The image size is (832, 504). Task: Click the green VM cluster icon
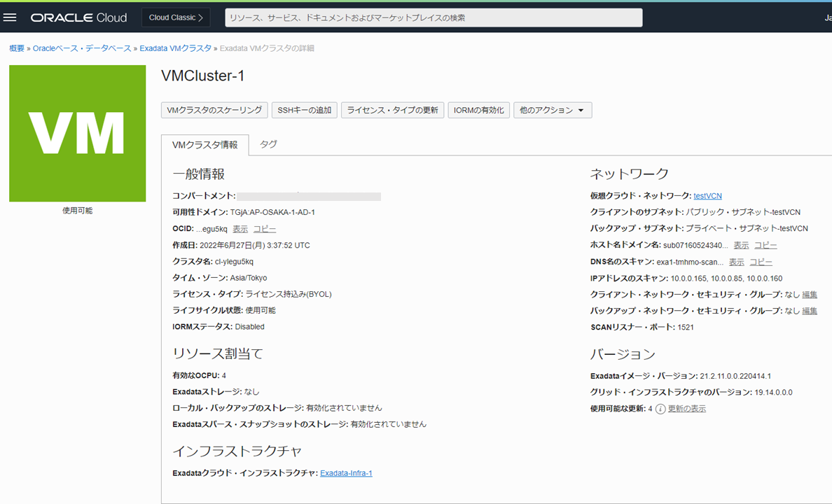pyautogui.click(x=77, y=133)
